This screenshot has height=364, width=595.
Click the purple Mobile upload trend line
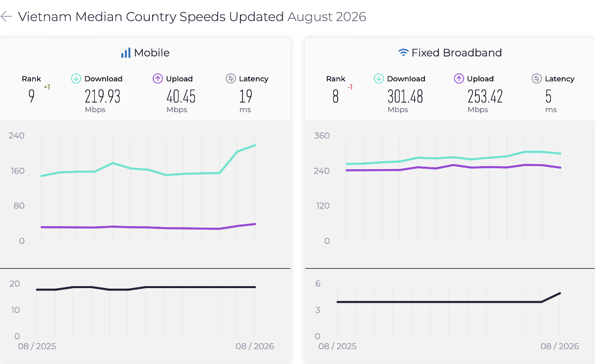click(x=148, y=227)
